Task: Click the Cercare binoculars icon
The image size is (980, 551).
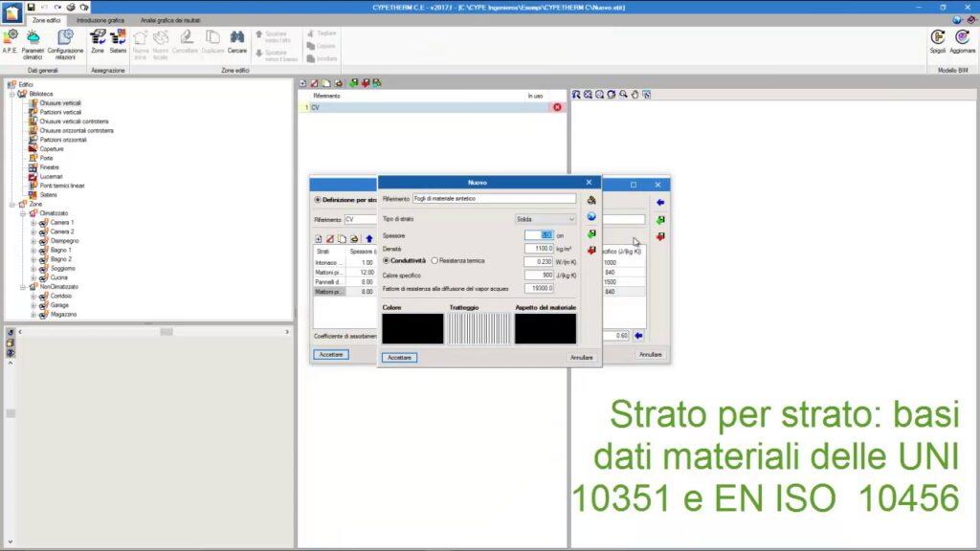Action: (236, 38)
